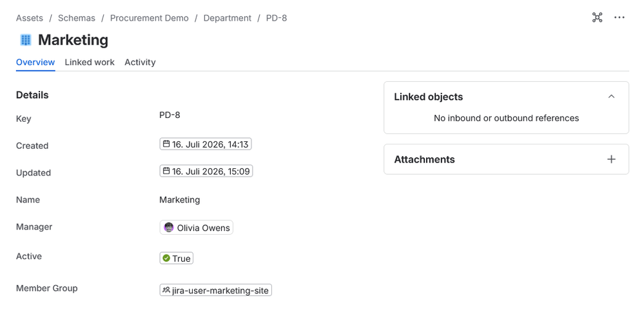
Task: Open the Activity tab
Action: [x=140, y=63]
